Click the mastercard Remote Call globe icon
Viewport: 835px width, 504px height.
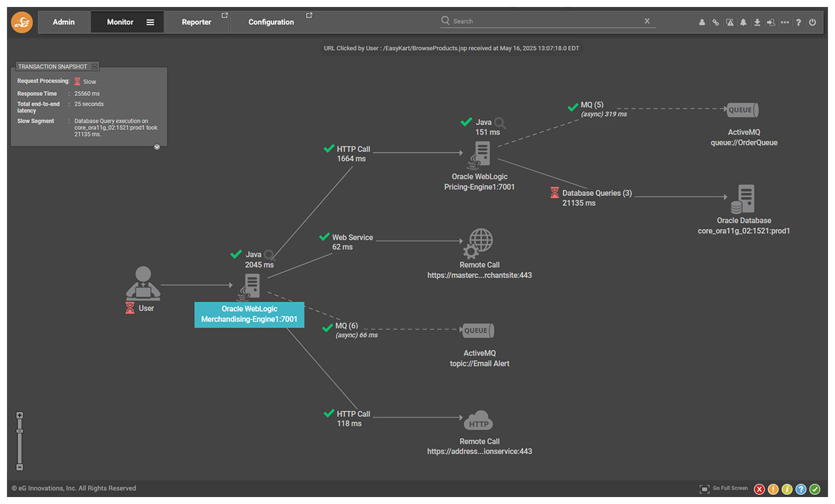point(479,244)
